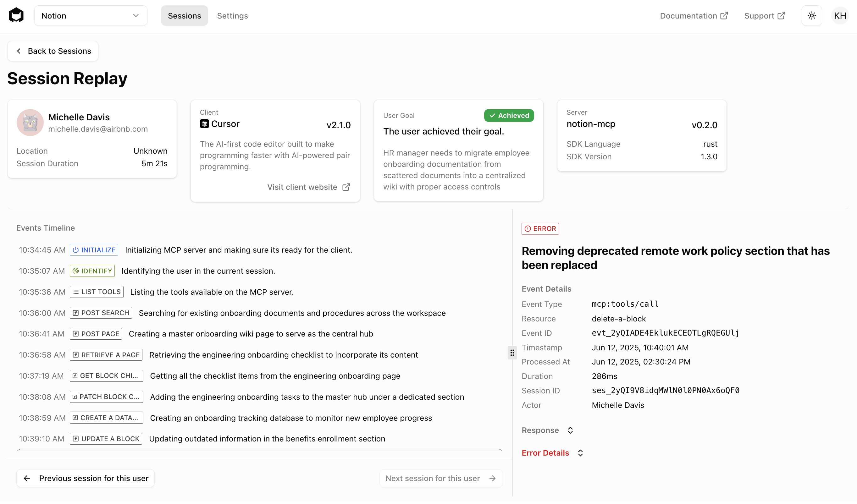Image resolution: width=857 pixels, height=504 pixels.
Task: Click the 286ms duration value
Action: pyautogui.click(x=604, y=376)
